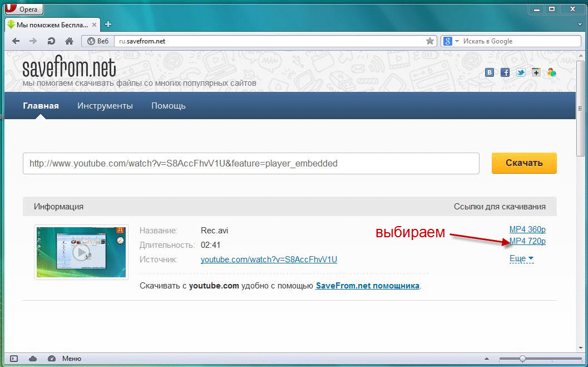Toggle the side panel icon in status bar

(13, 359)
